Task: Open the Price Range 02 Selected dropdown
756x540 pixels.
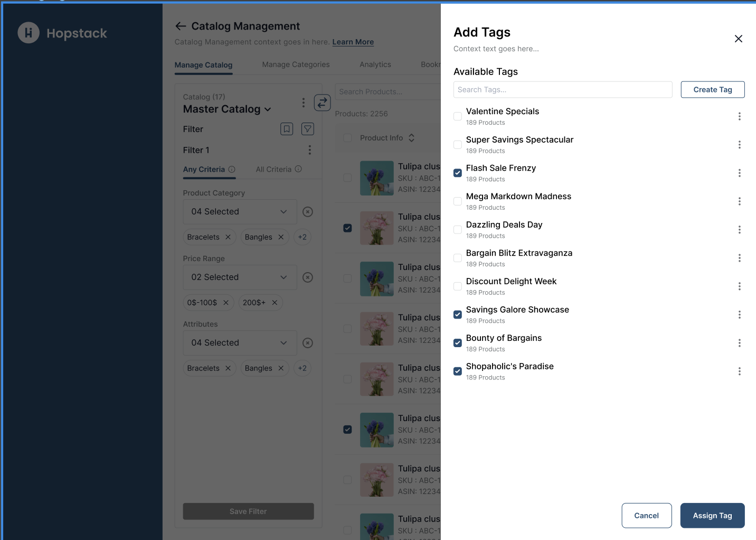Action: (240, 277)
